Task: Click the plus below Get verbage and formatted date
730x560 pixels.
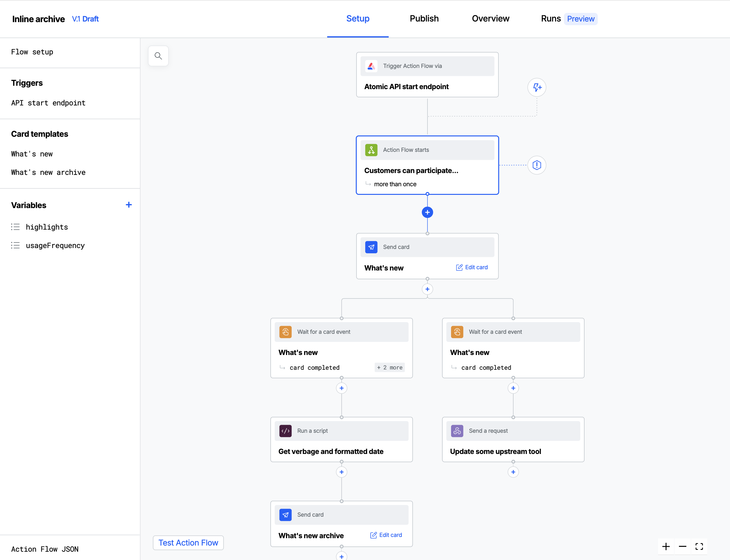Action: pyautogui.click(x=342, y=472)
